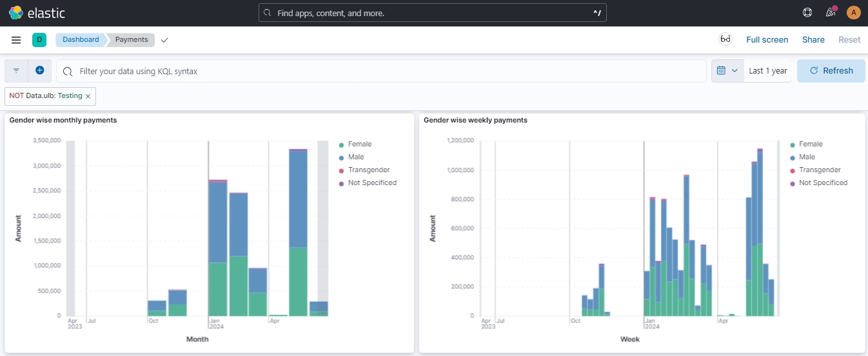Image resolution: width=868 pixels, height=356 pixels.
Task: Enter Full screen mode
Action: pyautogui.click(x=767, y=40)
